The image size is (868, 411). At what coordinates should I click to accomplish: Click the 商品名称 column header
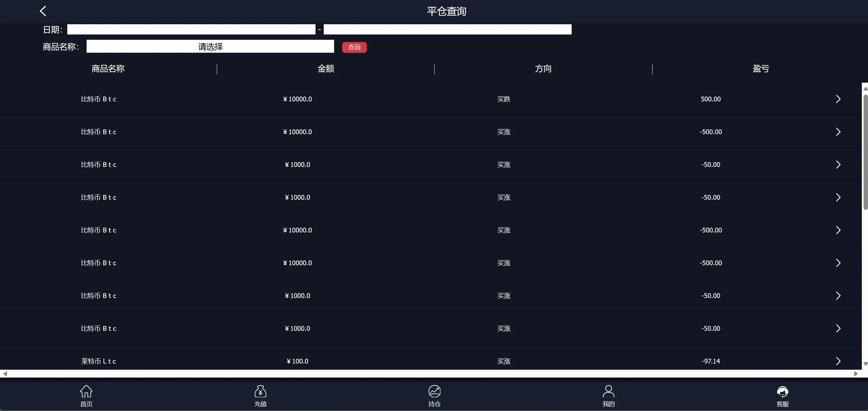pos(108,69)
